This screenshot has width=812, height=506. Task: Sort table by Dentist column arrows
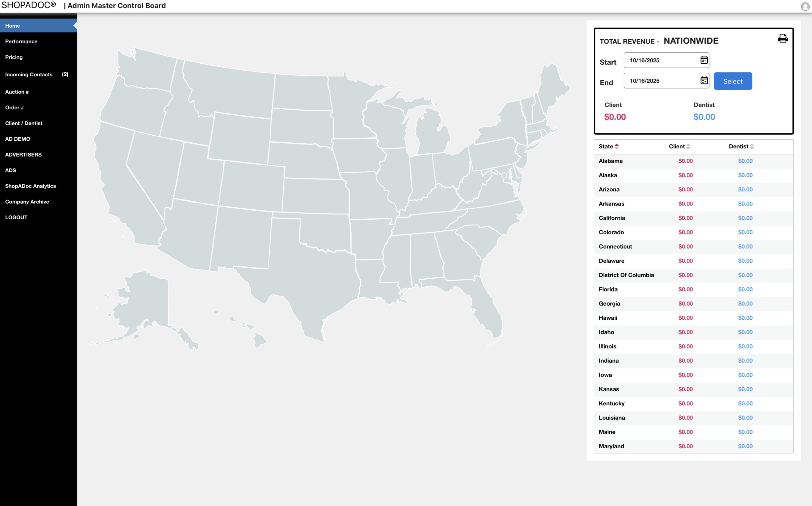point(752,147)
